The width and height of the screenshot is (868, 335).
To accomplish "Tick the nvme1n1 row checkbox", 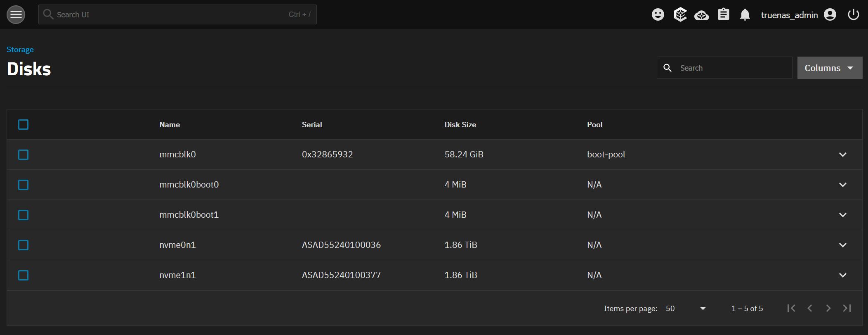I will click(24, 275).
